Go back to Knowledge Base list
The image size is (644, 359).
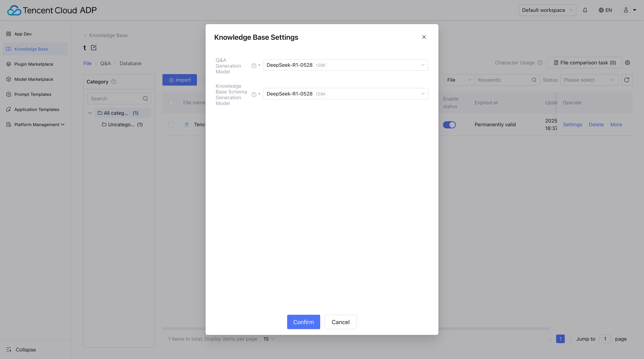(x=105, y=35)
